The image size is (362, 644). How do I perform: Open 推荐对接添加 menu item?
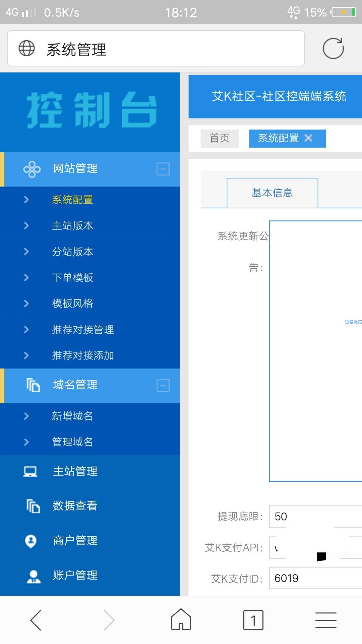point(83,356)
